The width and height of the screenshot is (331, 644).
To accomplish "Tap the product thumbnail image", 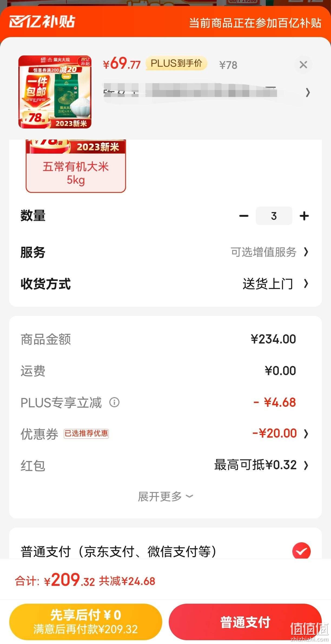I will tap(55, 92).
